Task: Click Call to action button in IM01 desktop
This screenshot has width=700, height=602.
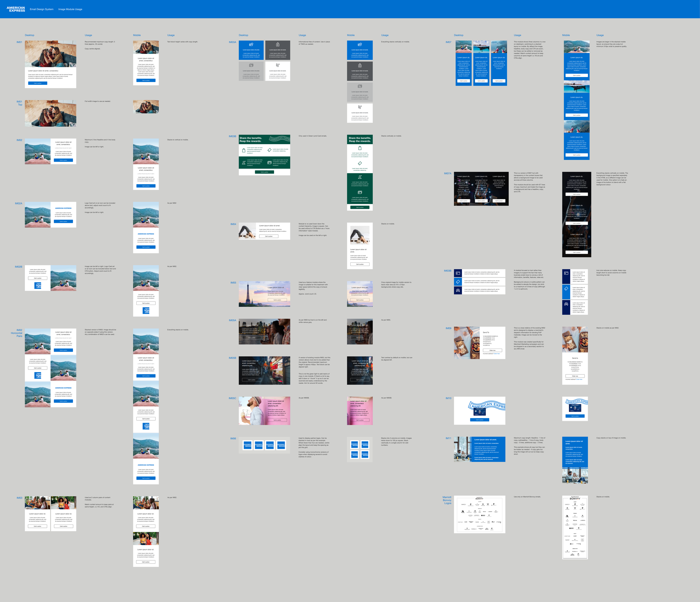Action: tap(38, 83)
